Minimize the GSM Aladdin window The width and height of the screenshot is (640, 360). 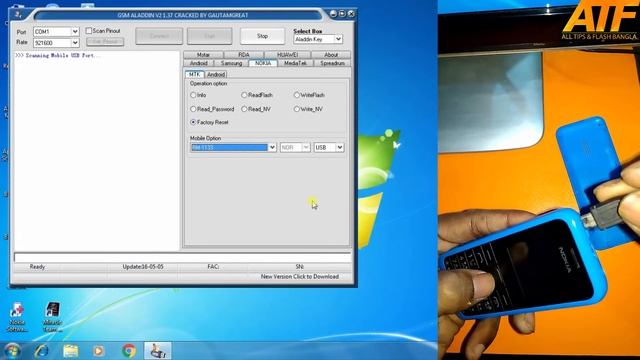point(333,14)
